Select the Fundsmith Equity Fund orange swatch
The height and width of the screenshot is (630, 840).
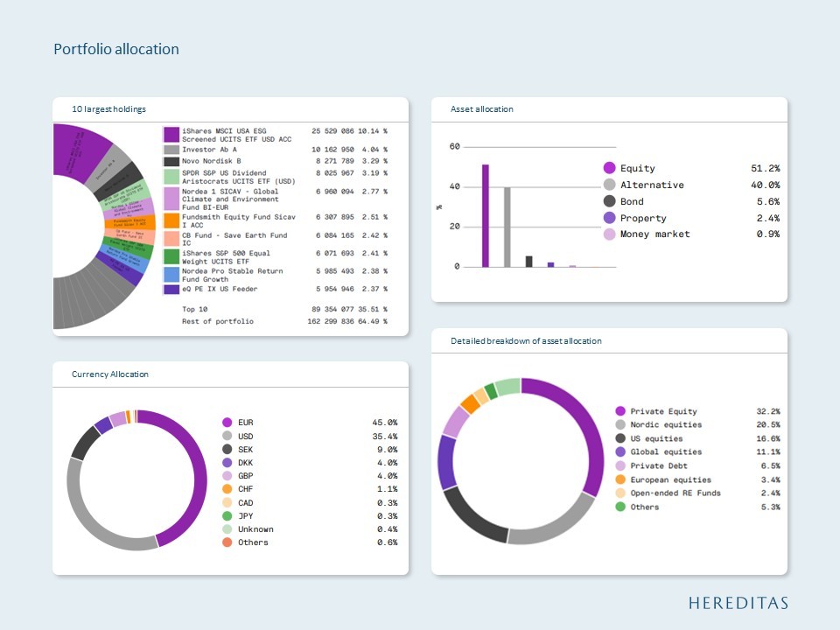point(171,220)
